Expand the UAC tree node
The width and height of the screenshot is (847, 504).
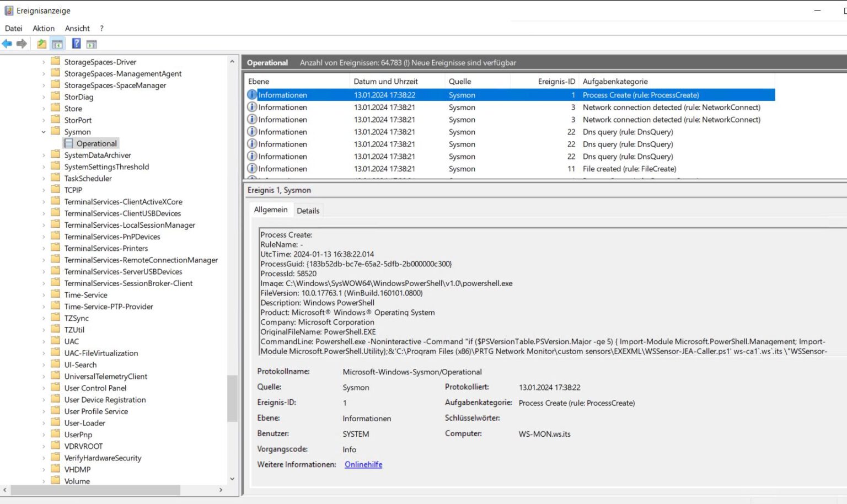click(x=44, y=341)
